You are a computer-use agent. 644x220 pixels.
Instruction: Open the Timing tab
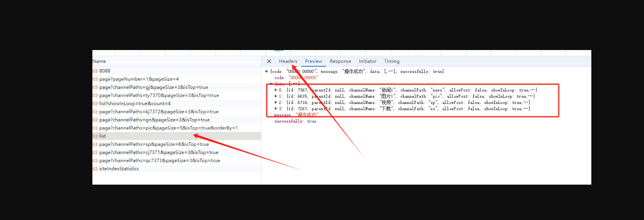click(x=392, y=61)
